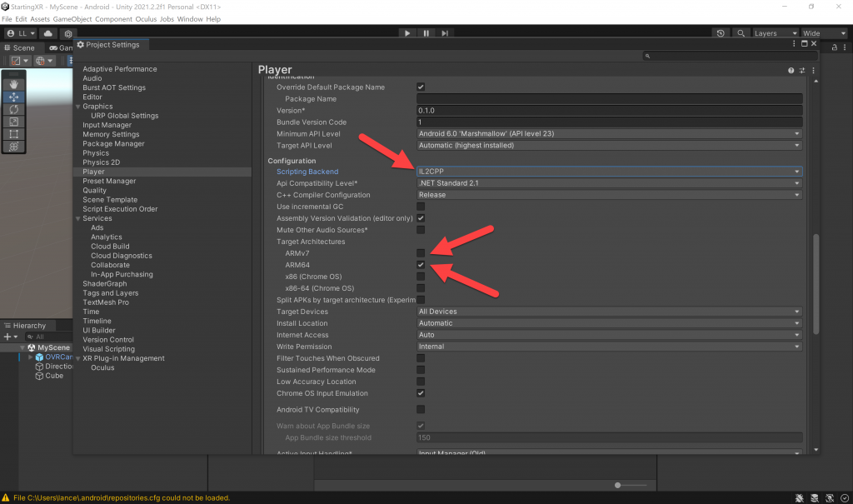Click the Version text field

coord(609,111)
